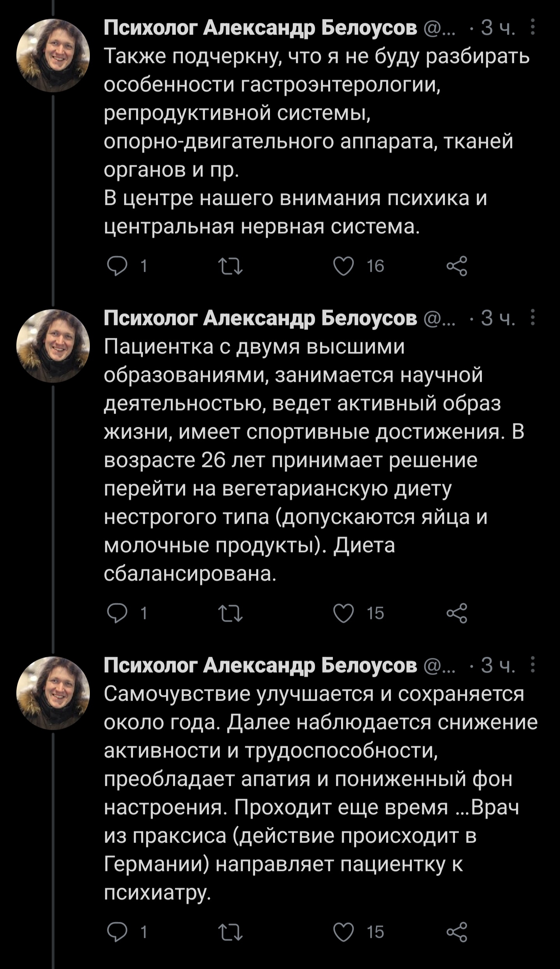Screen dimensions: 560x969
Task: Retweet the tweet about psychiatrist referral
Action: (231, 932)
